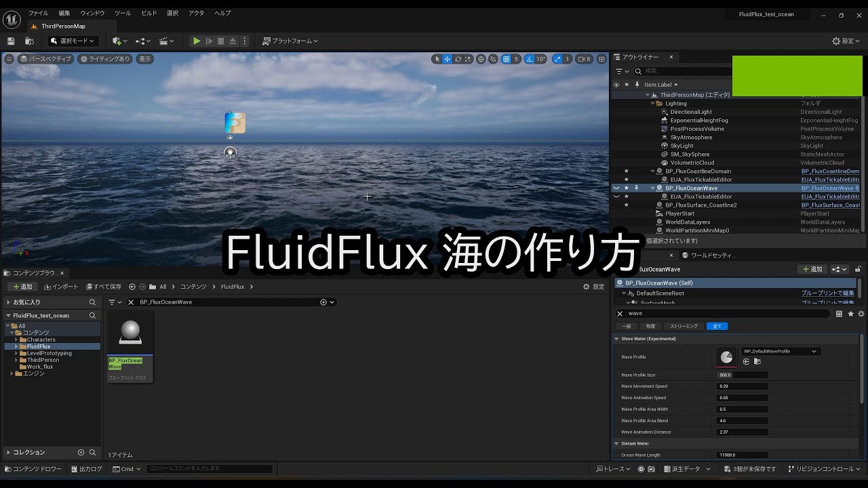Open the Details panel gear settings
Screen dimensions: 868x488
pyautogui.click(x=861, y=314)
